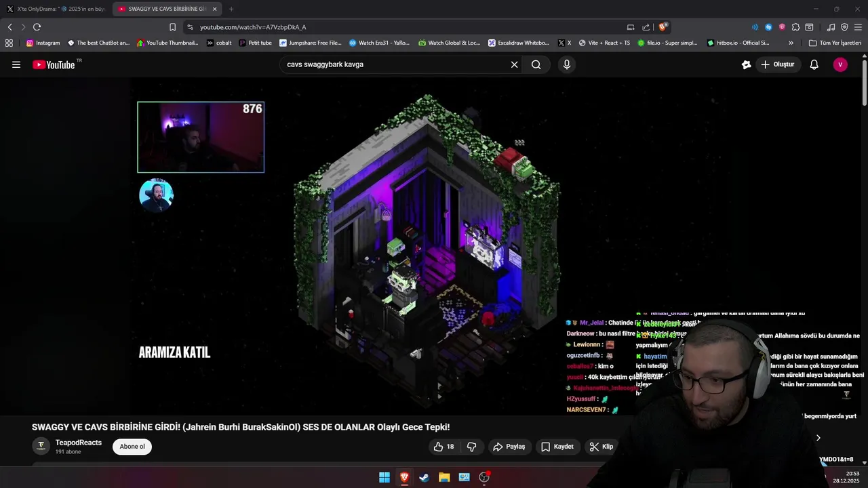868x488 pixels.
Task: Open the cobalt bookmark
Action: [x=219, y=43]
